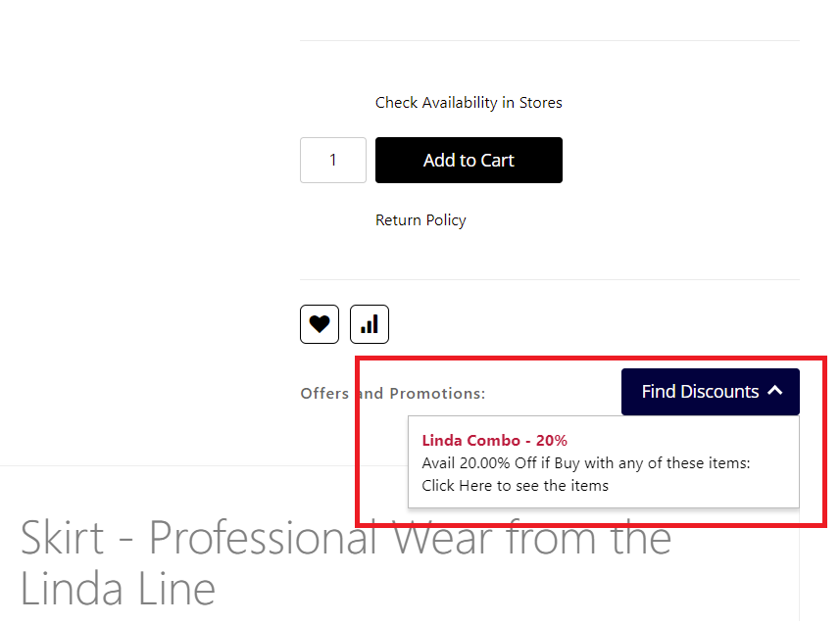Click the Find Discounts button
The width and height of the screenshot is (840, 624).
[710, 392]
